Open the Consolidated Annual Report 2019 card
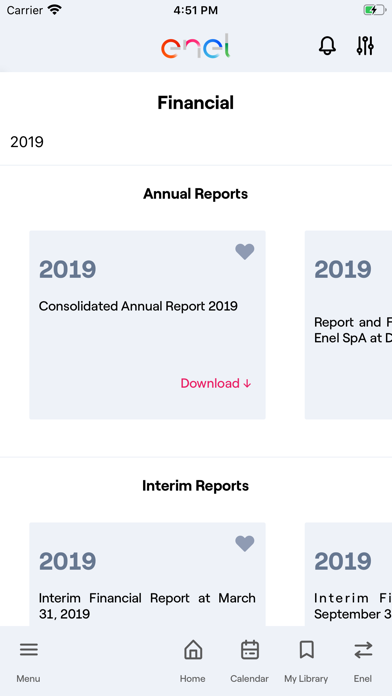This screenshot has width=392, height=696. (x=147, y=325)
